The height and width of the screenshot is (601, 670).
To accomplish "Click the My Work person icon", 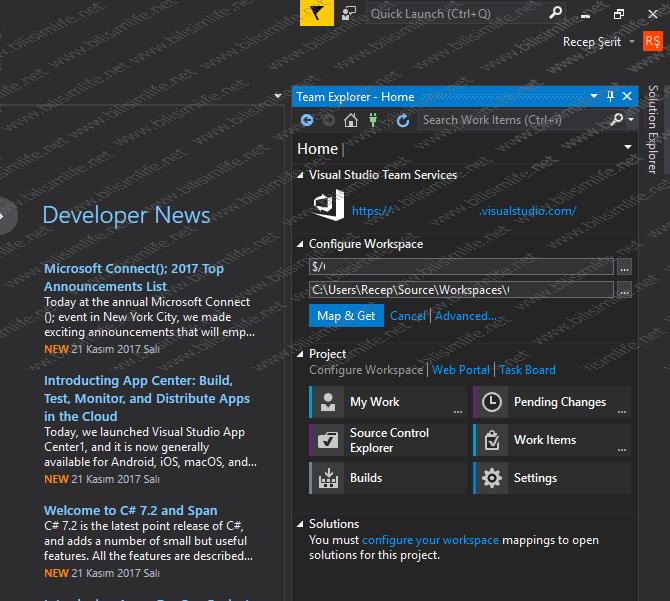I will pyautogui.click(x=328, y=402).
